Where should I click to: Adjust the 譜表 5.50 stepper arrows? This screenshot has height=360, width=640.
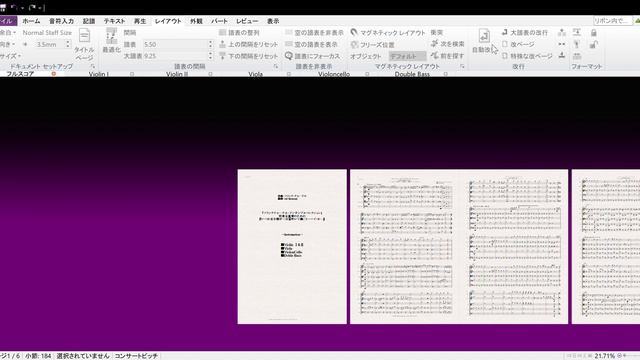pos(211,44)
